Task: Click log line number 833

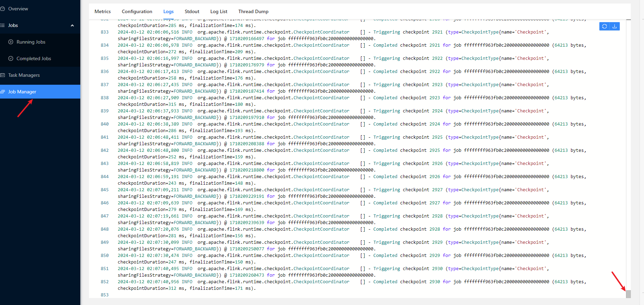Action: click(x=105, y=32)
